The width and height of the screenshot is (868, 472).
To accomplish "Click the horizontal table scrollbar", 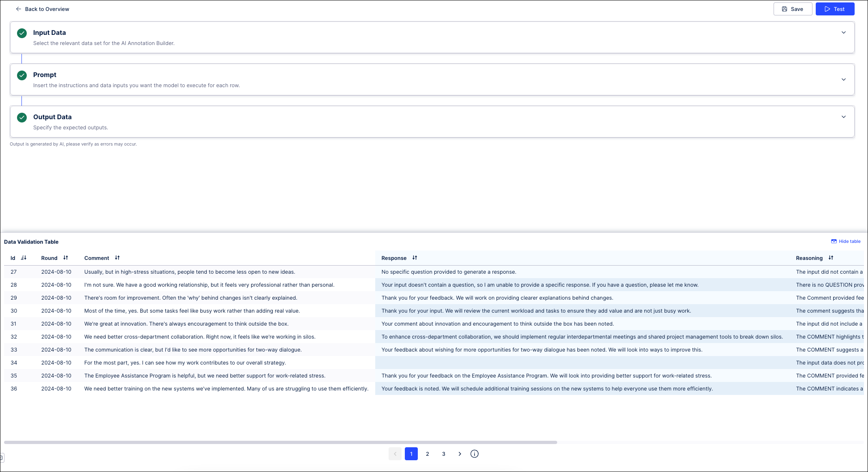I will pyautogui.click(x=280, y=442).
